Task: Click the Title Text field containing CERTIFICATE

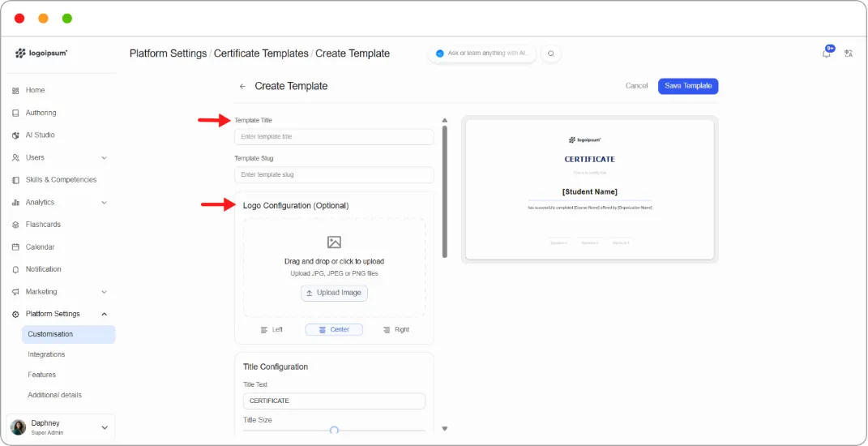Action: coord(334,401)
